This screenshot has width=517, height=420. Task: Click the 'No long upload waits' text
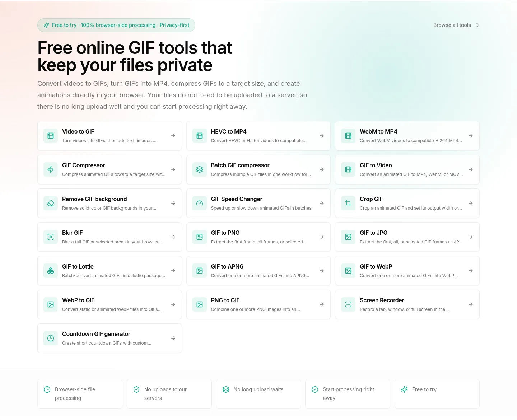point(258,389)
